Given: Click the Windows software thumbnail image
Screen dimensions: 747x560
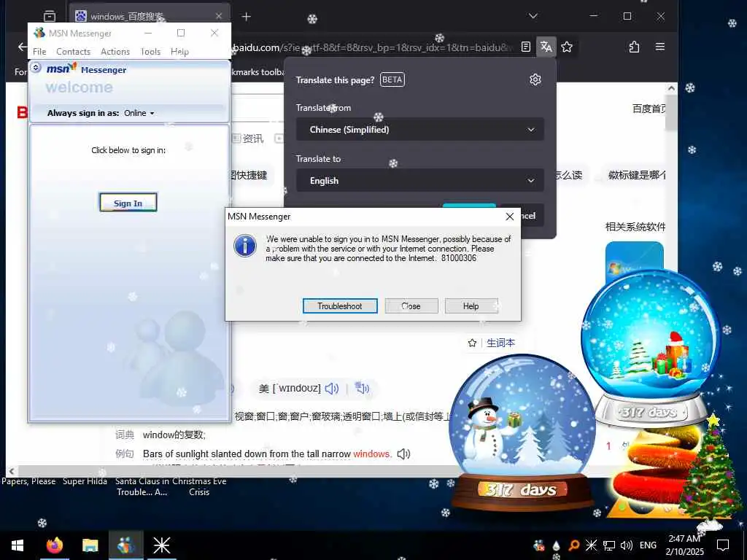Looking at the screenshot, I should click(634, 260).
